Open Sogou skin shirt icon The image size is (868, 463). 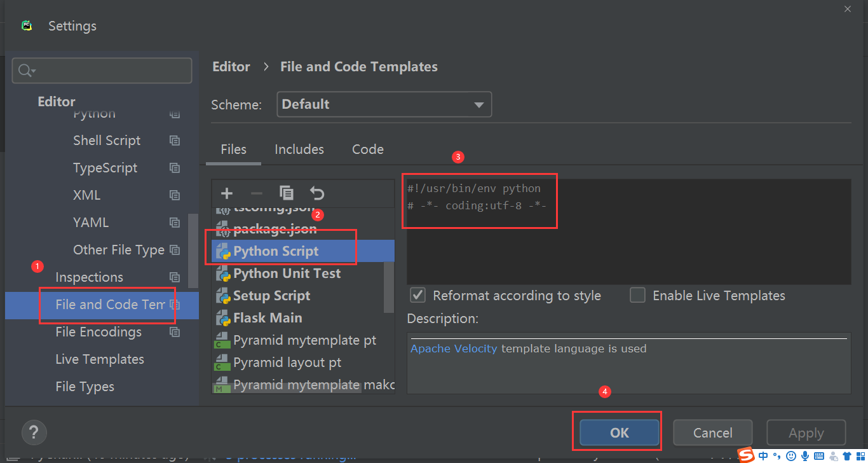click(846, 456)
